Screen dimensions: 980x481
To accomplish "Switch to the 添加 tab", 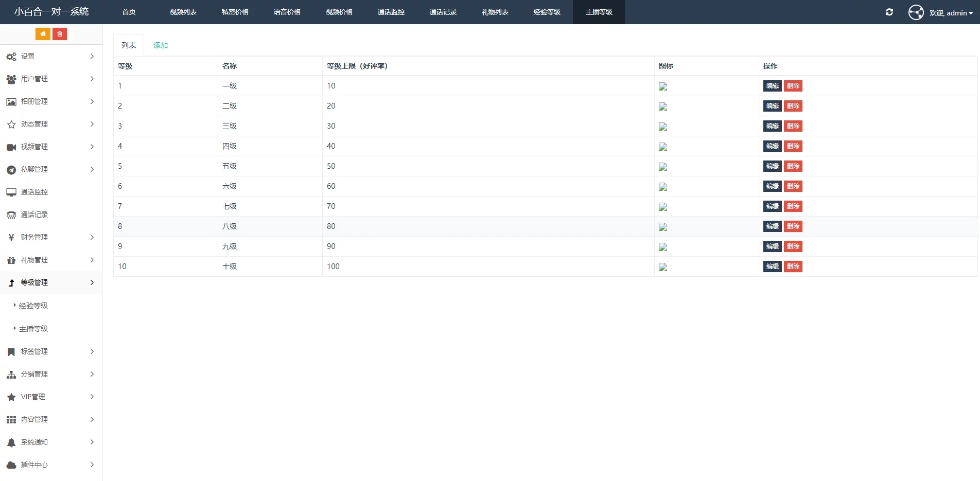I will pos(161,45).
